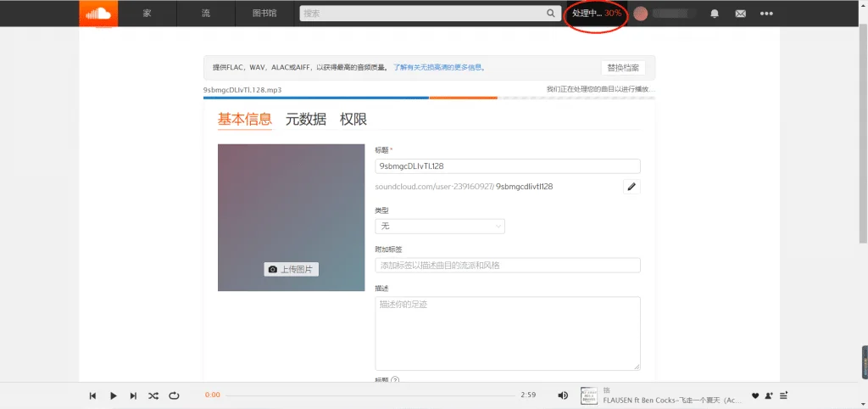Play the current track
Viewport: 868px width, 409px height.
click(113, 395)
